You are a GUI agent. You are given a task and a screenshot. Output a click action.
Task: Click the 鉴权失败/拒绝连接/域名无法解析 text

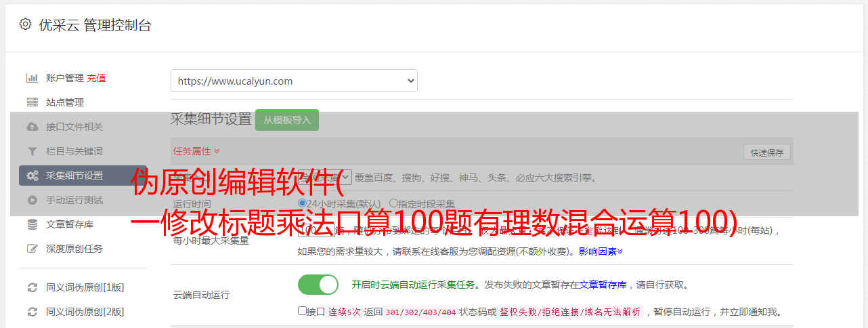tap(570, 312)
